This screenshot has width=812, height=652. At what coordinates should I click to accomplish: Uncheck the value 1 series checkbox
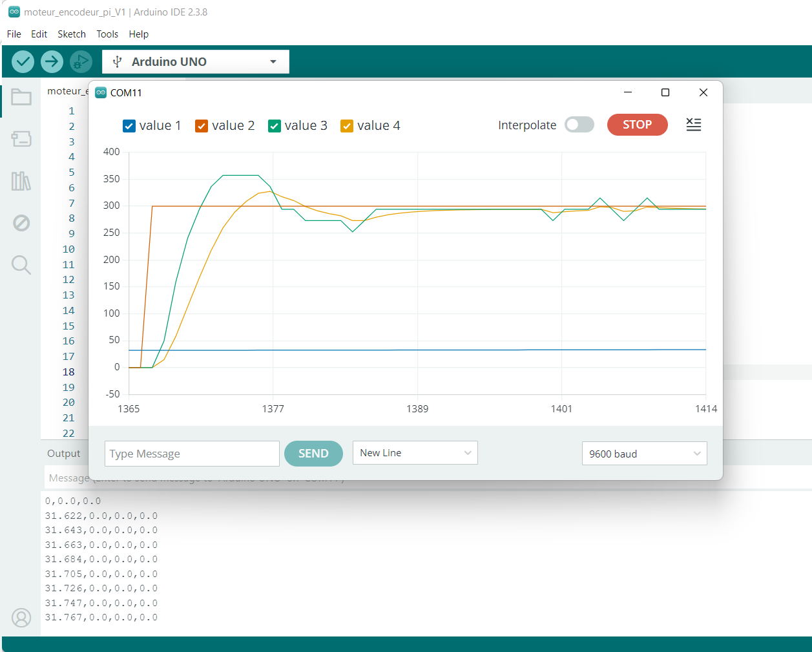129,126
